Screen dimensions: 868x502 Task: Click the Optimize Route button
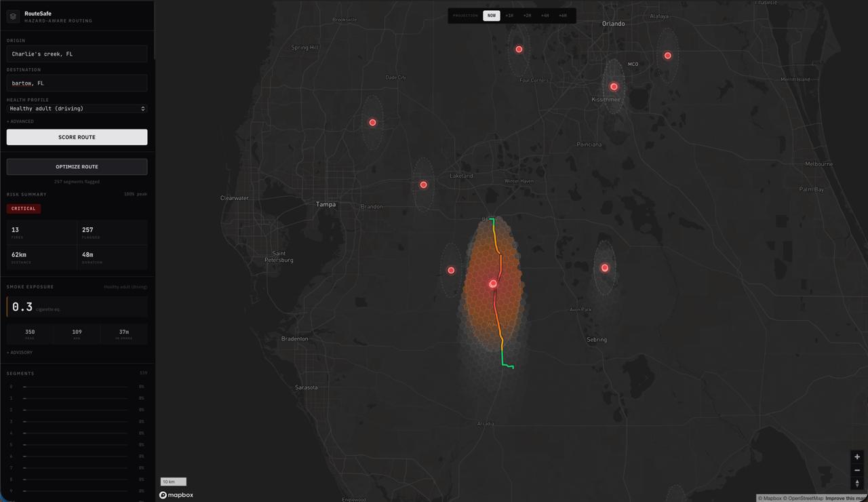pos(77,167)
